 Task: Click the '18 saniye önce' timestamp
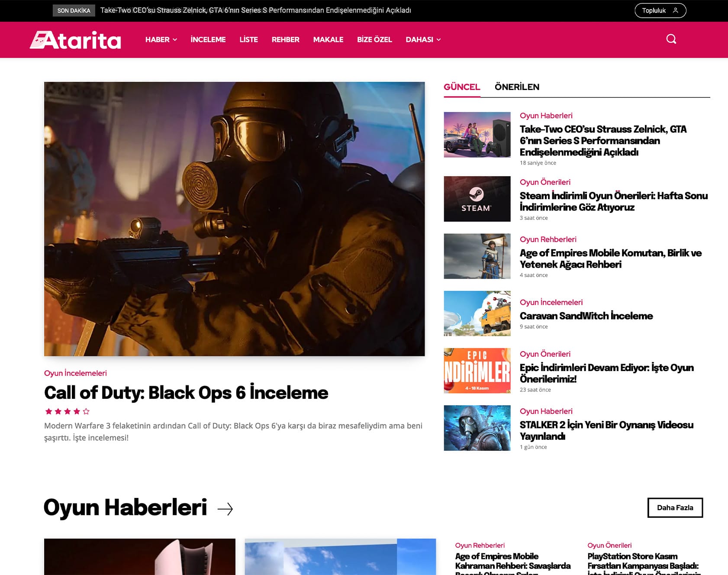point(538,163)
